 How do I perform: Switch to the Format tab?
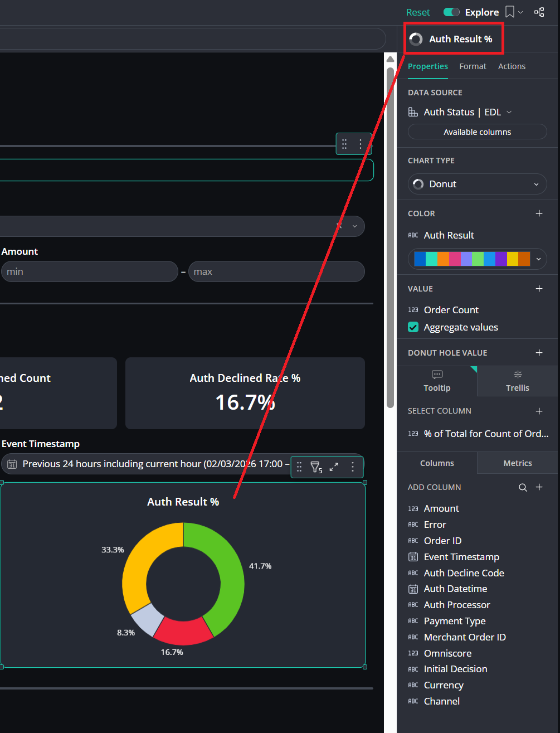point(473,66)
